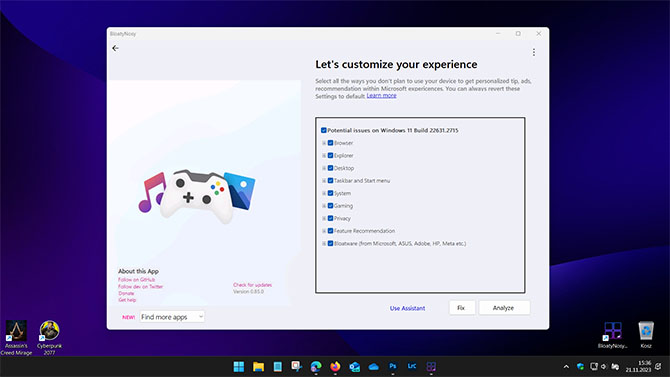670x377 pixels.
Task: Uncheck the Gaming category checkbox
Action: 330,206
